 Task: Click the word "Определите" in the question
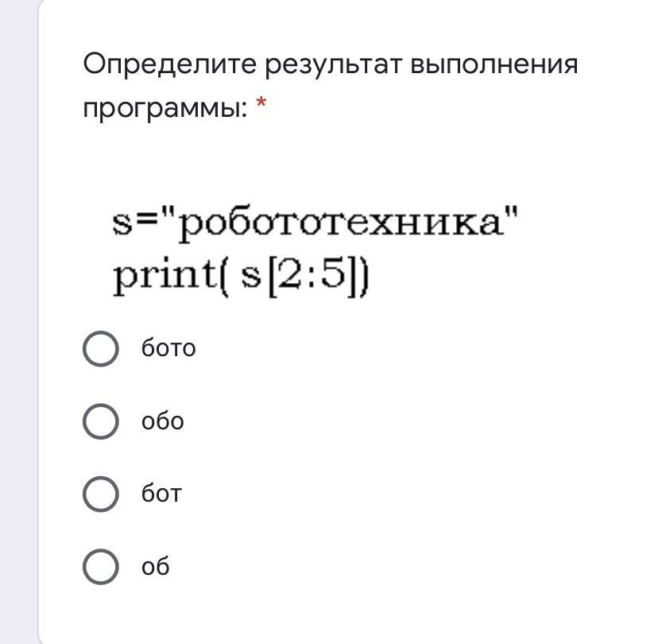coord(170,64)
